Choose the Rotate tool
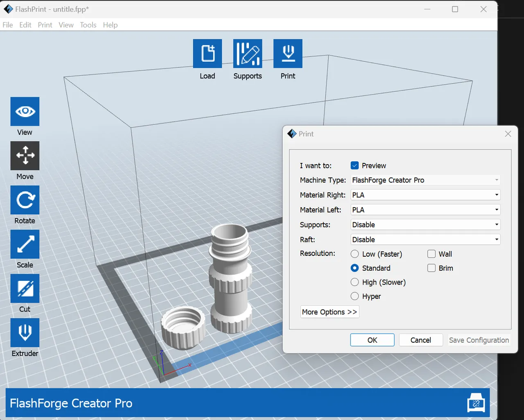Screen dimensions: 524x420 (25, 200)
